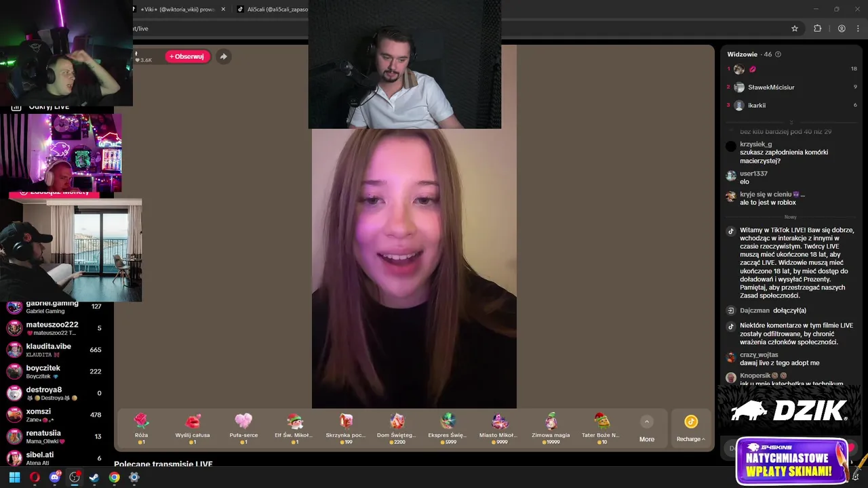Send the Dom Świąteg... gift
This screenshot has height=488, width=868.
(x=397, y=428)
